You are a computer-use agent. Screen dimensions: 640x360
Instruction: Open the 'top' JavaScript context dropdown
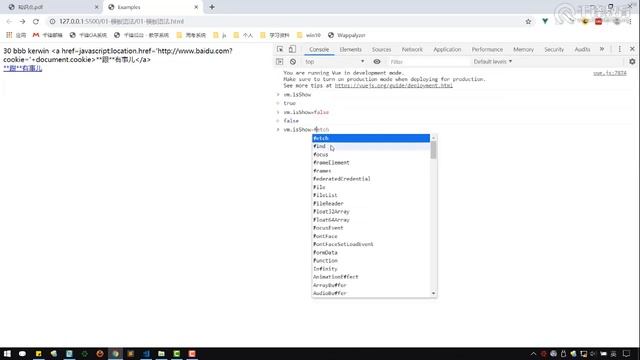334,62
